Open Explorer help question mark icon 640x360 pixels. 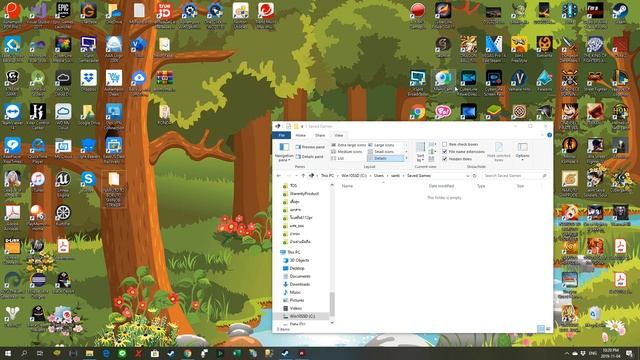coord(549,135)
